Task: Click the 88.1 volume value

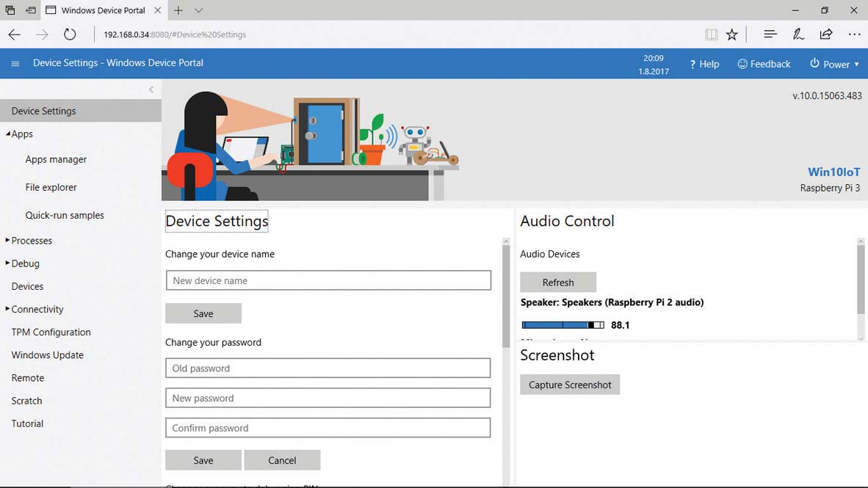Action: (x=620, y=325)
